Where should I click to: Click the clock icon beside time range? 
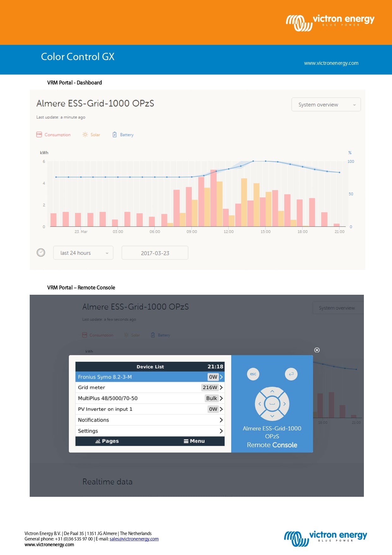point(41,253)
